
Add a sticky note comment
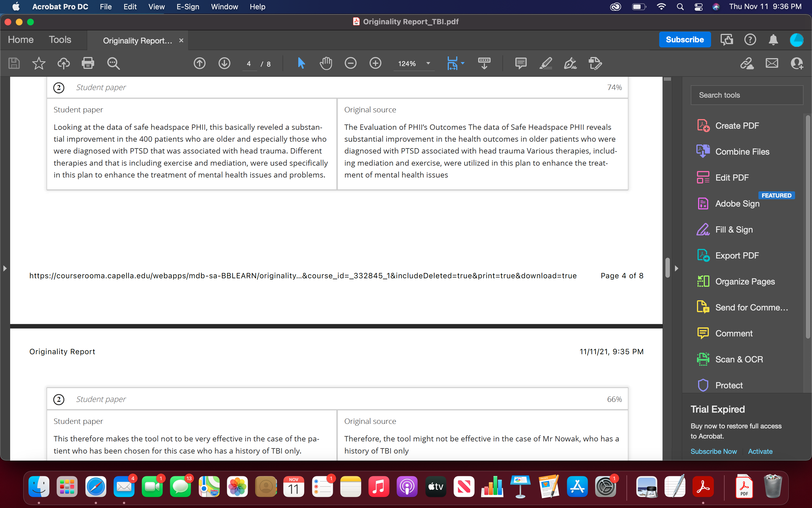(521, 63)
